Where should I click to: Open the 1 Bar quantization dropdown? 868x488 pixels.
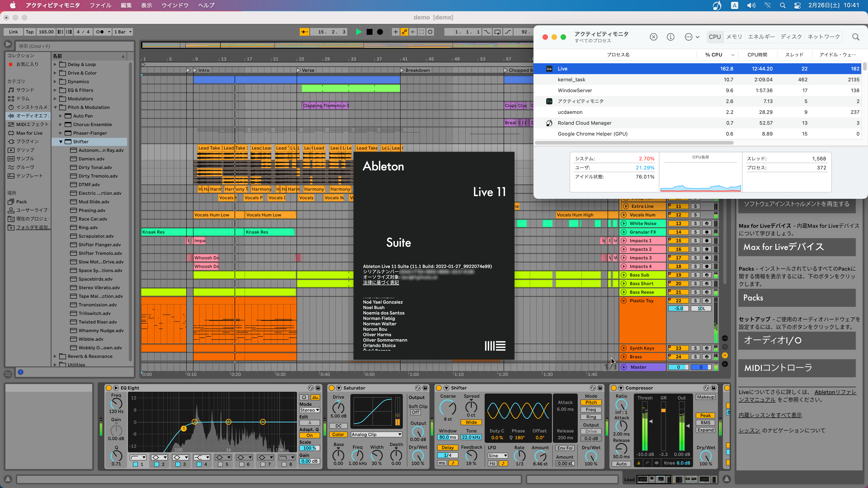coord(123,32)
